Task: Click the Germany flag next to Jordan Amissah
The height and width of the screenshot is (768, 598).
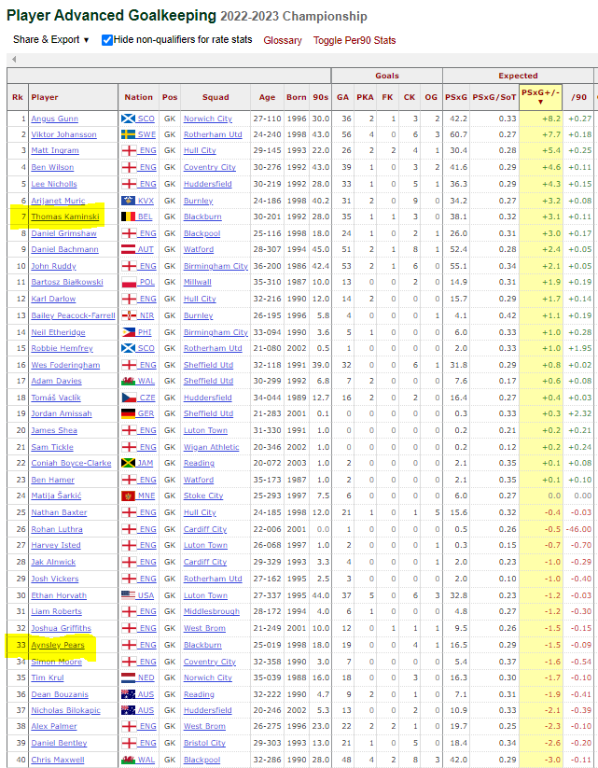Action: coord(128,413)
